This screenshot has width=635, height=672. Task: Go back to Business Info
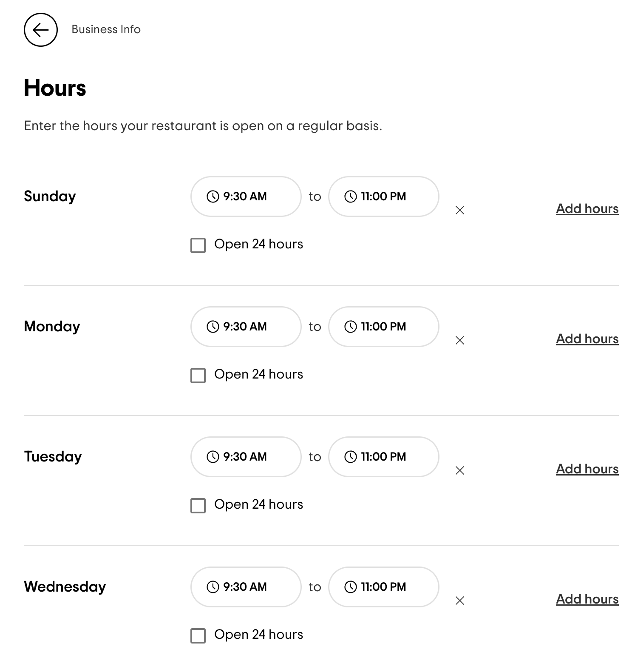point(106,29)
